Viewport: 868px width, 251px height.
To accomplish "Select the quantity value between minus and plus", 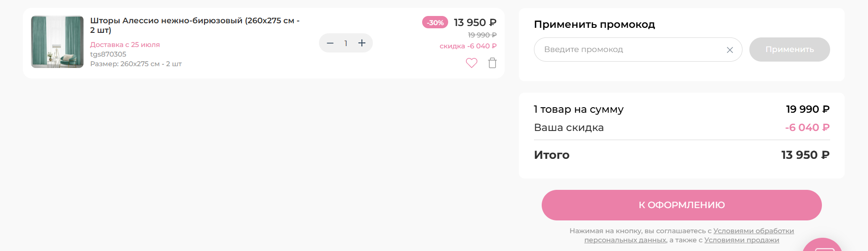I will click(346, 43).
